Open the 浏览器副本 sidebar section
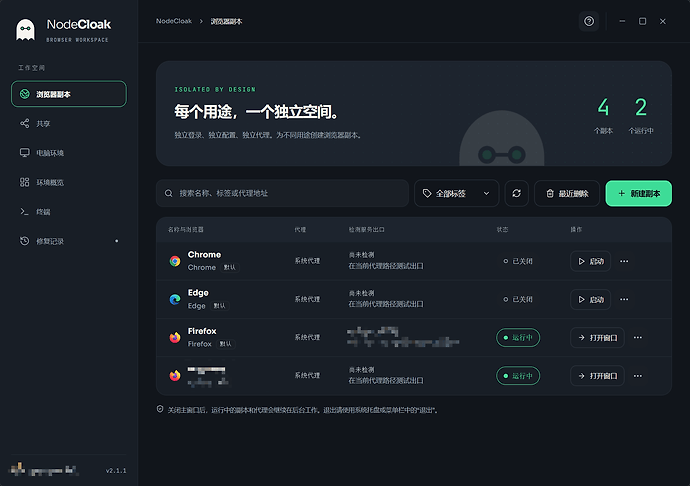Screen dimensions: 690x486 (x=69, y=94)
